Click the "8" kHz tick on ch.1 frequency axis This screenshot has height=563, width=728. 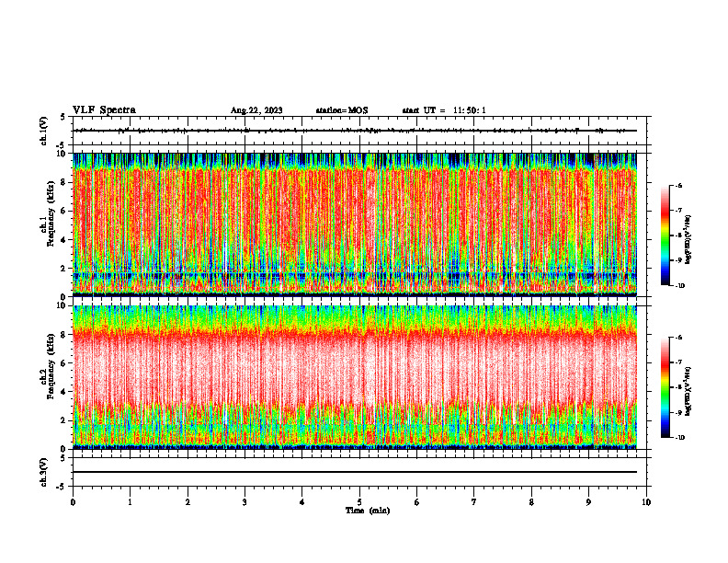[x=64, y=182]
